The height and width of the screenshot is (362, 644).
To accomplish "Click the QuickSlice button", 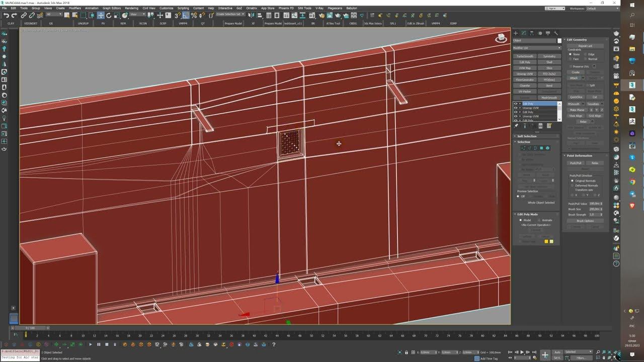I will tap(576, 97).
